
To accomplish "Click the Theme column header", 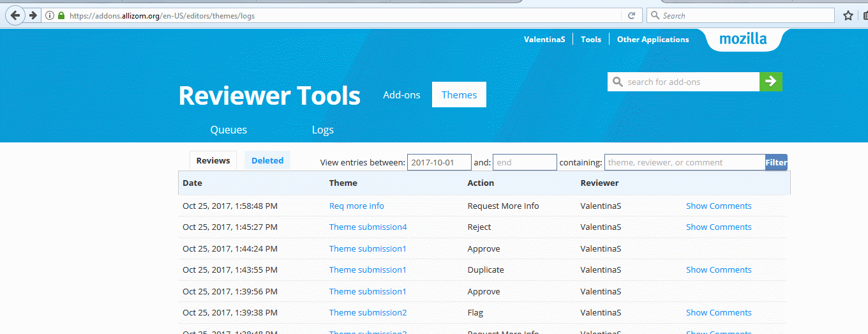I will (x=343, y=183).
